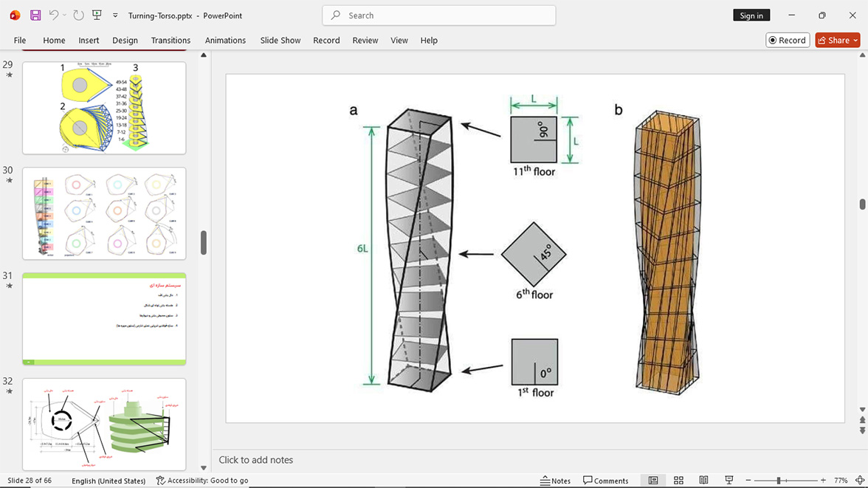The image size is (868, 488).
Task: Go to next slide using double-arrow down
Action: [x=862, y=430]
